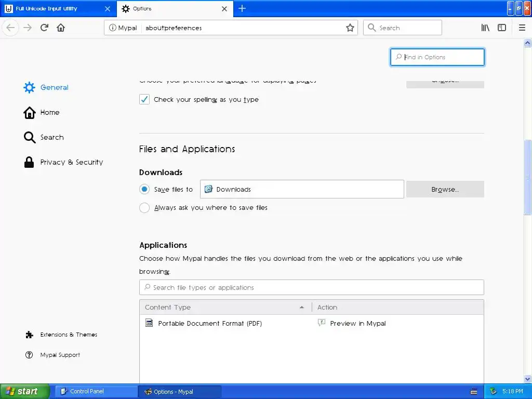
Task: Click the Extensions puzzle piece icon
Action: pyautogui.click(x=30, y=335)
